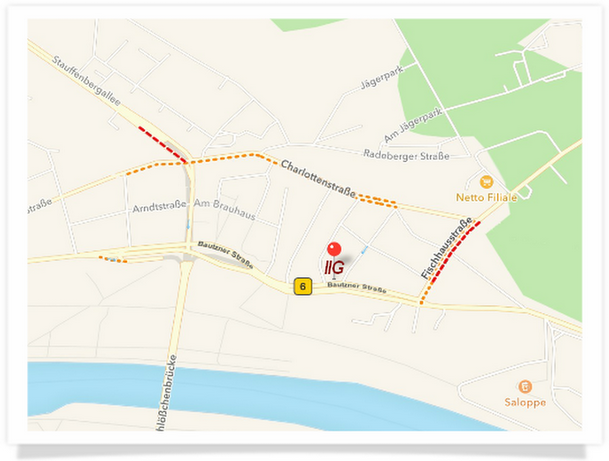Select the Netto Filiale shopping cart icon
The width and height of the screenshot is (609, 461).
click(486, 181)
